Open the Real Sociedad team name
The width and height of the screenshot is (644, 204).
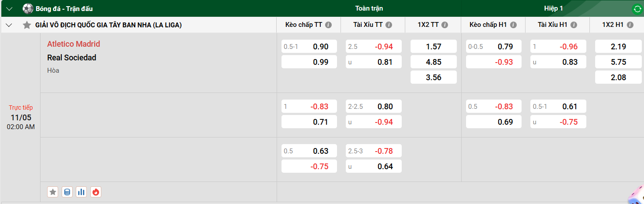pyautogui.click(x=71, y=57)
